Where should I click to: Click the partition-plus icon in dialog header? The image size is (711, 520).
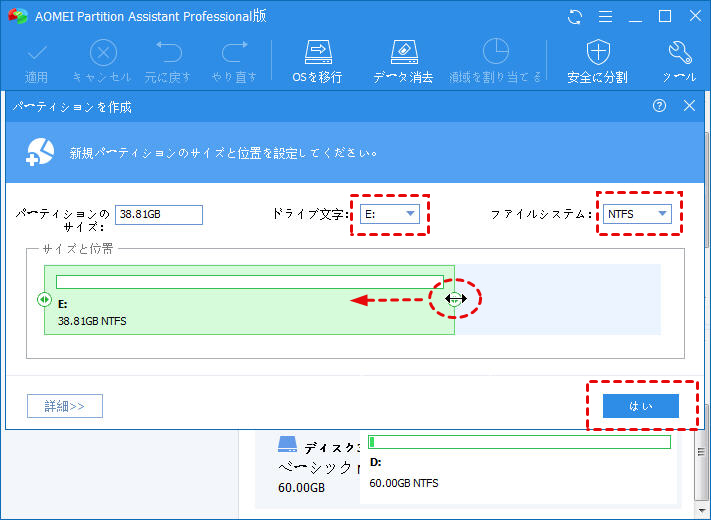tap(40, 152)
